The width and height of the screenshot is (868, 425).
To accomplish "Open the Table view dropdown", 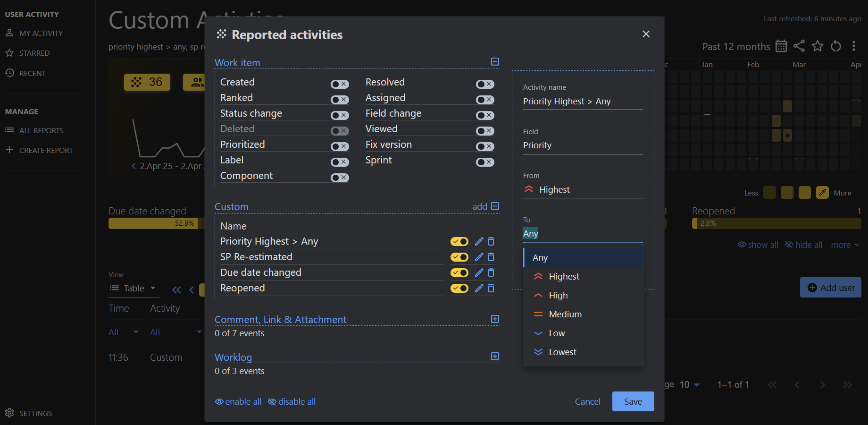I will 134,288.
